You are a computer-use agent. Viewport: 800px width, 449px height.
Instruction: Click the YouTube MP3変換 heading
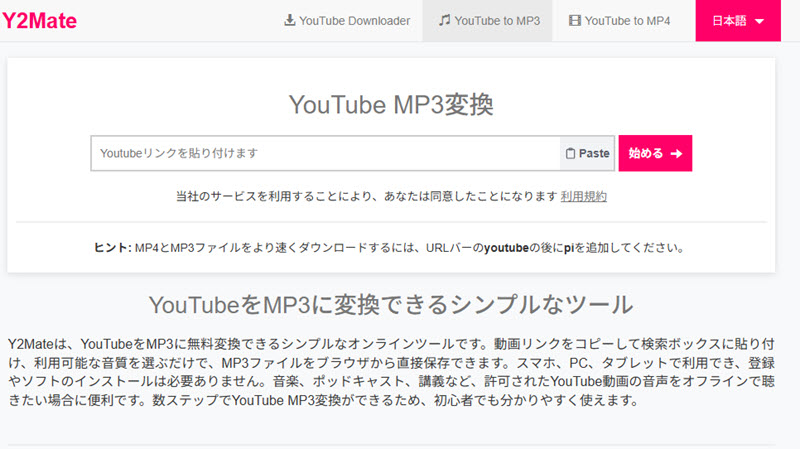tap(391, 105)
